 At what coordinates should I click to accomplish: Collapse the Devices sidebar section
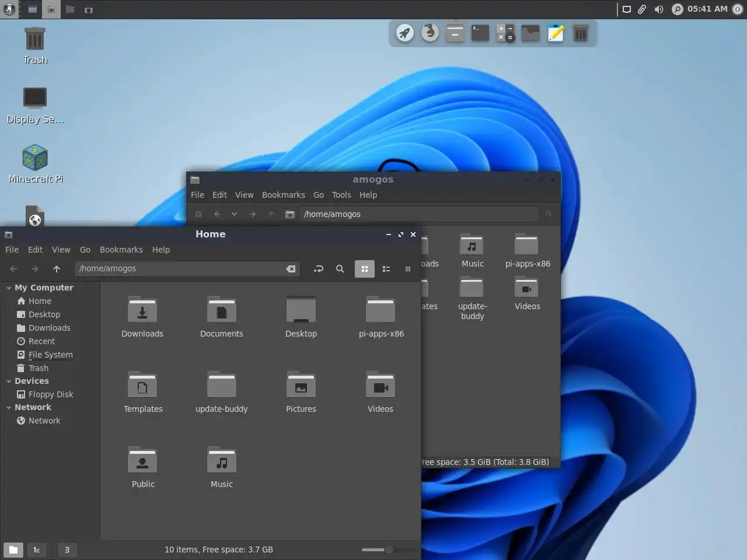click(x=9, y=381)
